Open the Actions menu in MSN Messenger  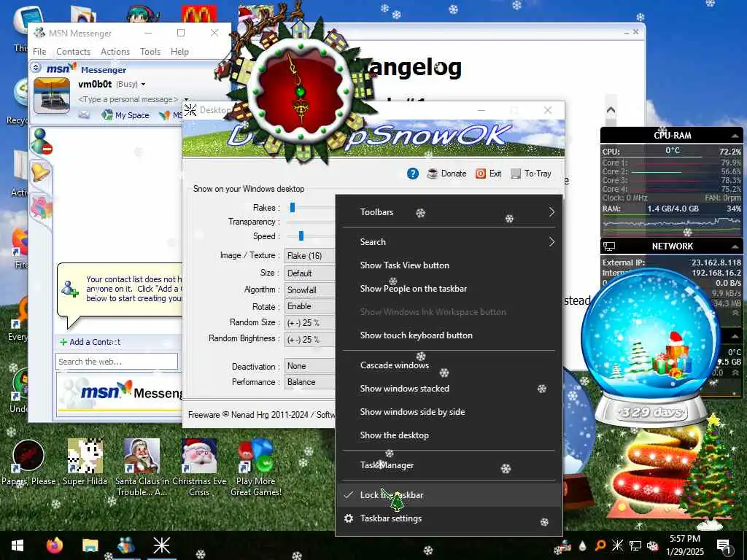(x=115, y=52)
